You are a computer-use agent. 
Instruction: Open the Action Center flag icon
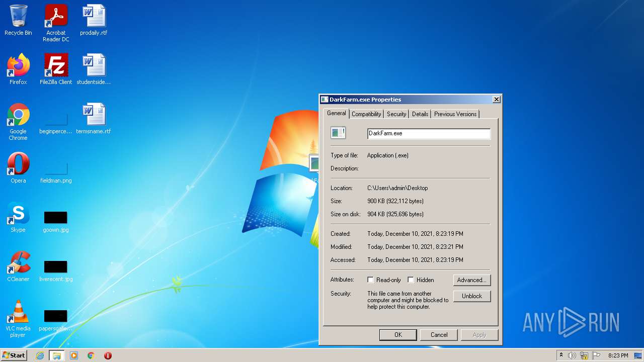coord(596,355)
